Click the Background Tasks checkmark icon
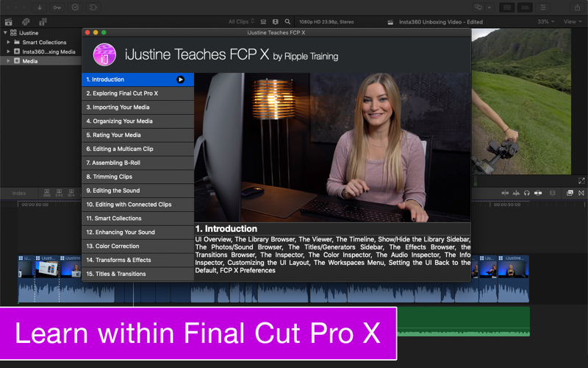588x368 pixels. tap(75, 7)
